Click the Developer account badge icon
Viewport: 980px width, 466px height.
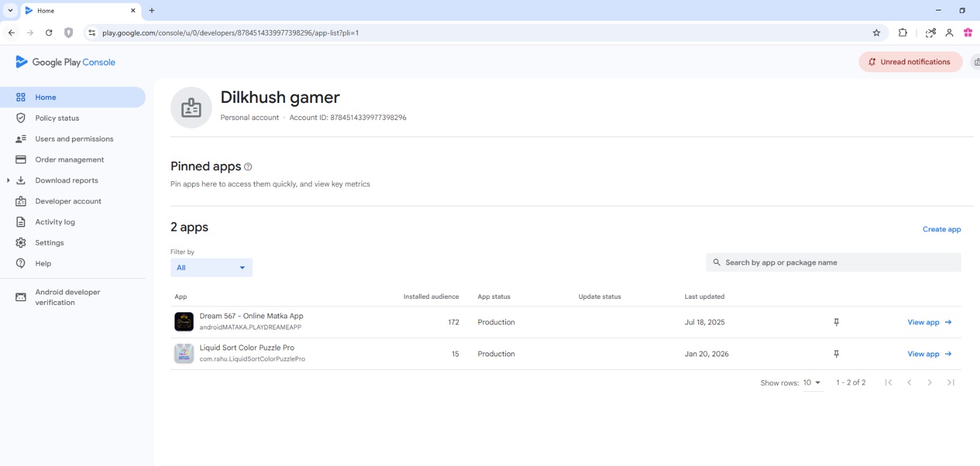[21, 201]
